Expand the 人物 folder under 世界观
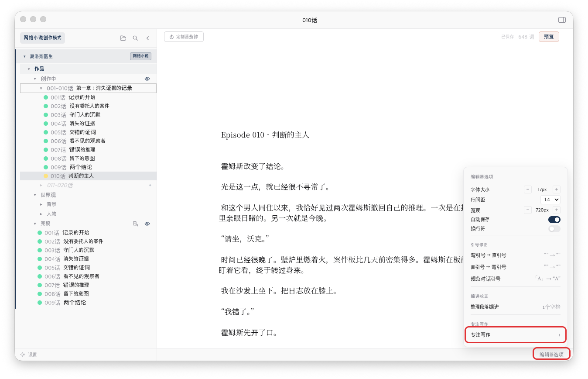The image size is (588, 379). [x=41, y=214]
